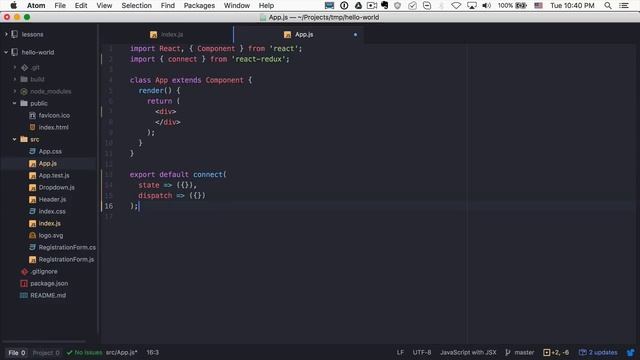Click the book icon beside README.md
Screen dimensions: 640x360
24,296
